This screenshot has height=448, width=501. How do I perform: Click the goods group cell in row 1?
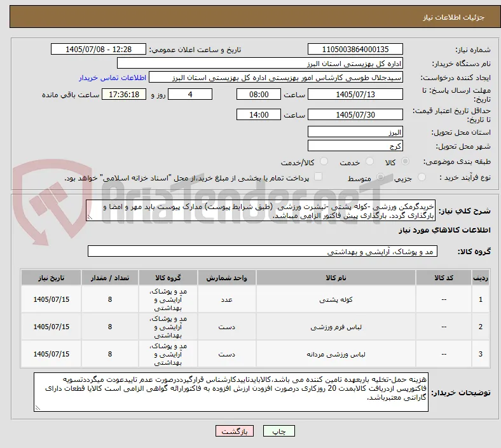coord(168,299)
